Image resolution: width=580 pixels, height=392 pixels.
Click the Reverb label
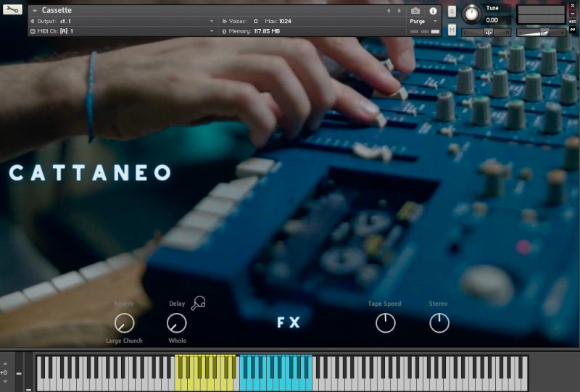(x=124, y=304)
